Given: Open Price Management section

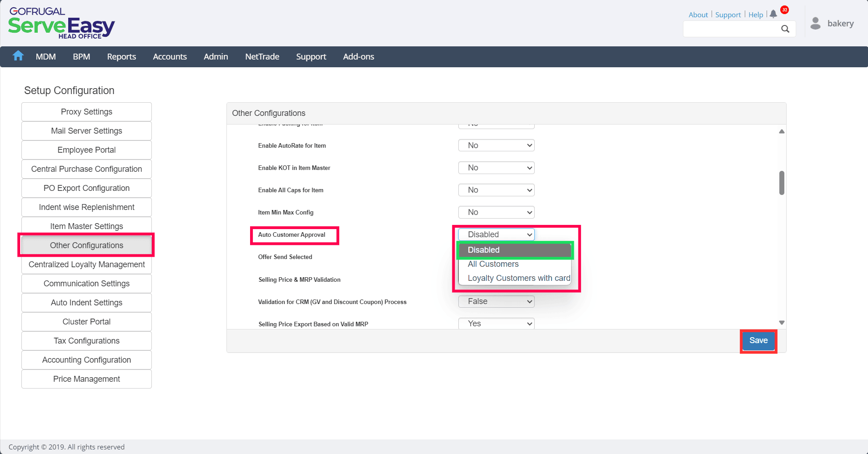Looking at the screenshot, I should pos(86,379).
